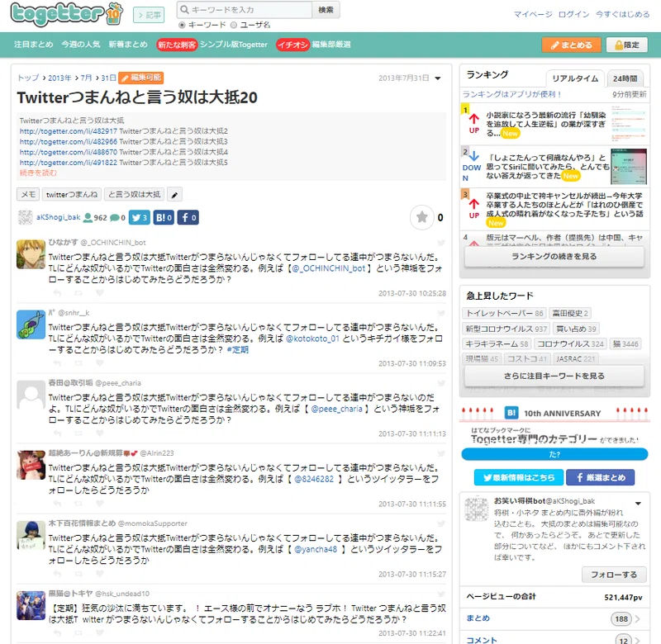Click avatar of @hsk_undead10 tweet

(x=31, y=606)
